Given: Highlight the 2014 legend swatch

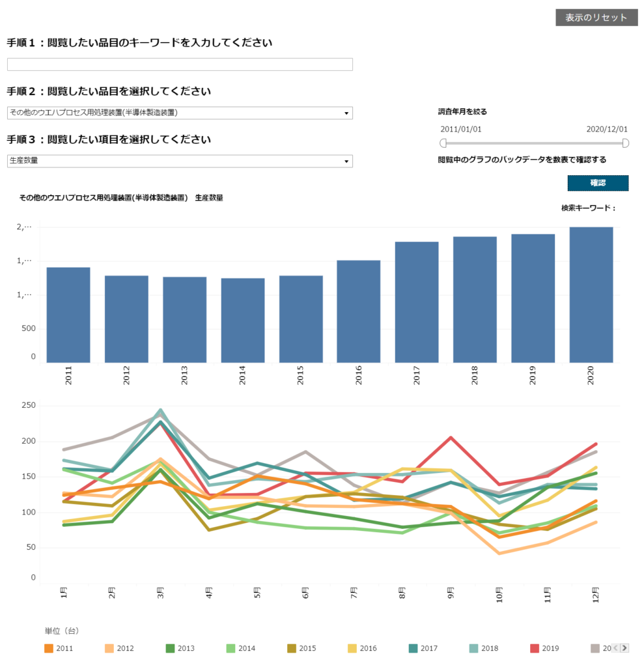Looking at the screenshot, I should click(x=231, y=648).
